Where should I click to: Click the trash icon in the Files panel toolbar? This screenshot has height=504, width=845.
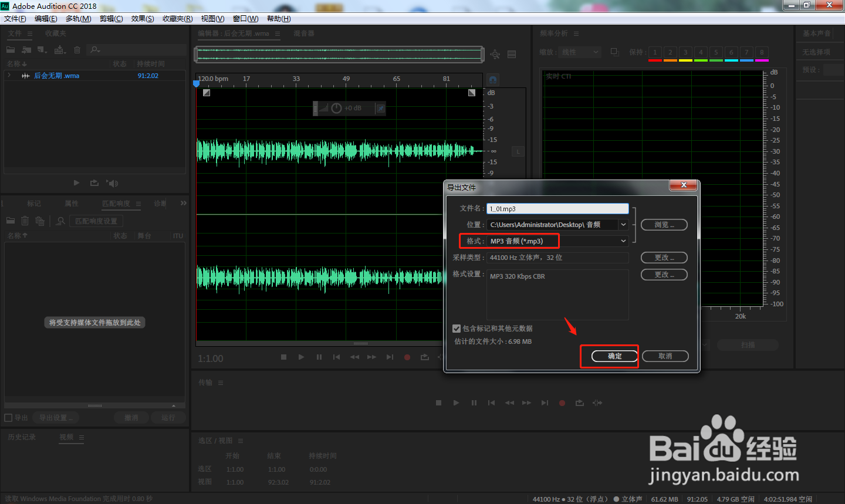[x=77, y=50]
